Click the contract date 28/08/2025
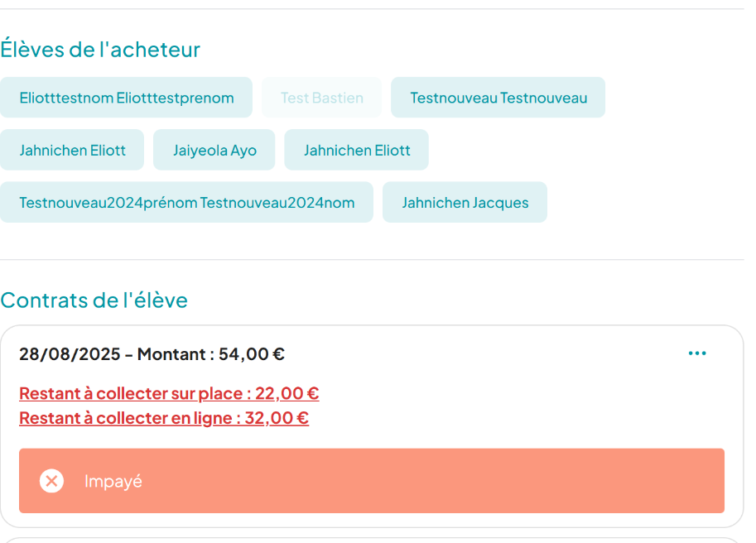 point(70,354)
